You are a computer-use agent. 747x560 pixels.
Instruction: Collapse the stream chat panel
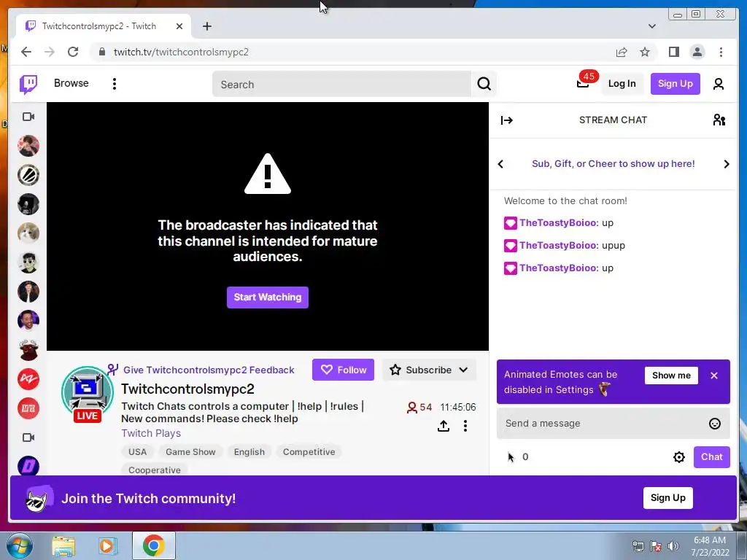coord(507,120)
